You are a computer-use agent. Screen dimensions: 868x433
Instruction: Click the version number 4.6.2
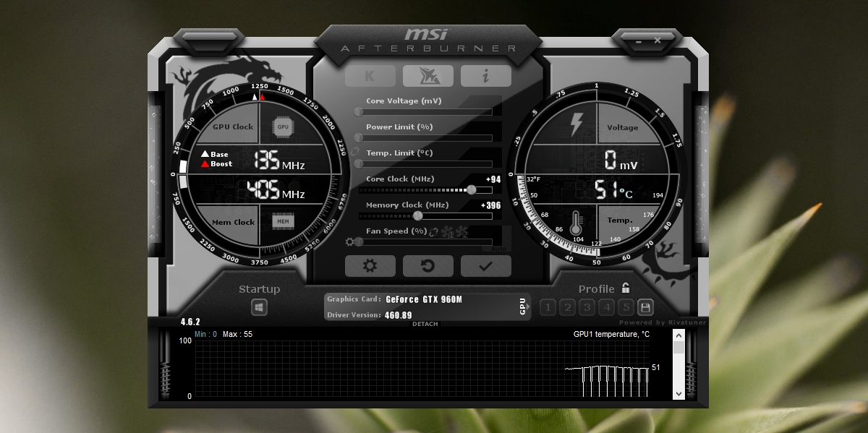tap(190, 322)
